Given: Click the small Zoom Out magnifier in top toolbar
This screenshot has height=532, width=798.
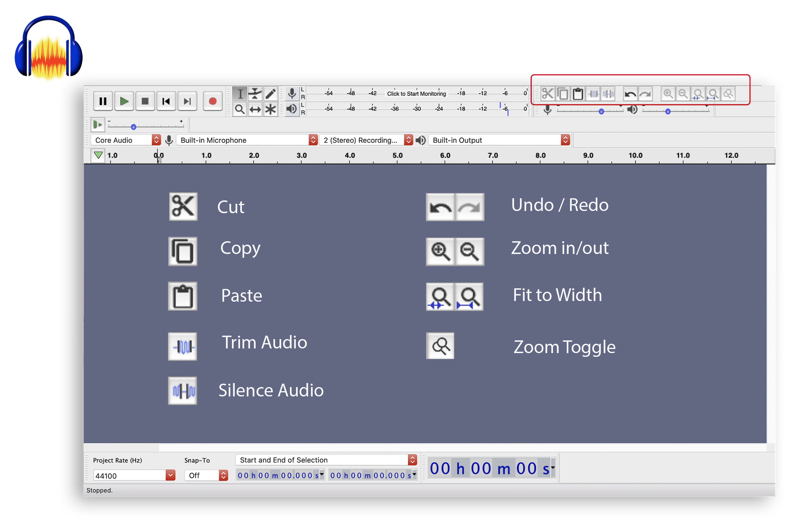Looking at the screenshot, I should pos(683,94).
